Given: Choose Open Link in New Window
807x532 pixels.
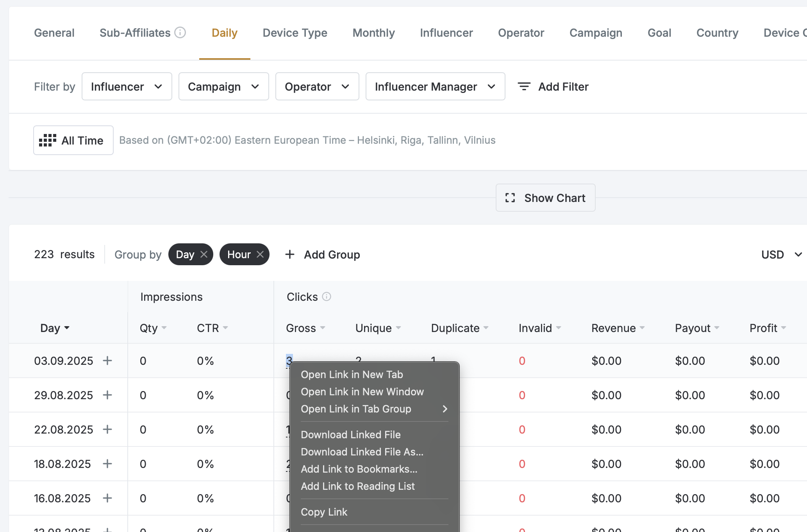Looking at the screenshot, I should pyautogui.click(x=375, y=392).
